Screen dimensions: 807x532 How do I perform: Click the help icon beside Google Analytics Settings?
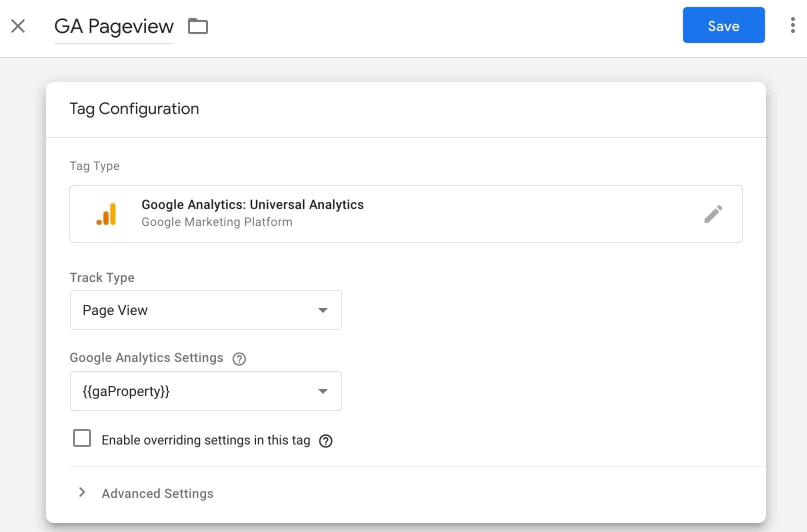tap(239, 358)
